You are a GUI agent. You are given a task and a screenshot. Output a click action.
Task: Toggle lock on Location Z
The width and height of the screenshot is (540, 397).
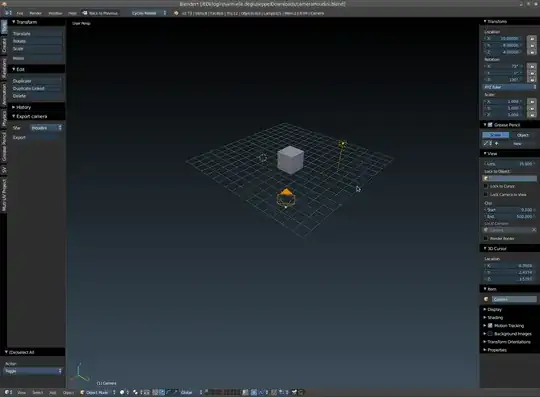click(x=532, y=52)
